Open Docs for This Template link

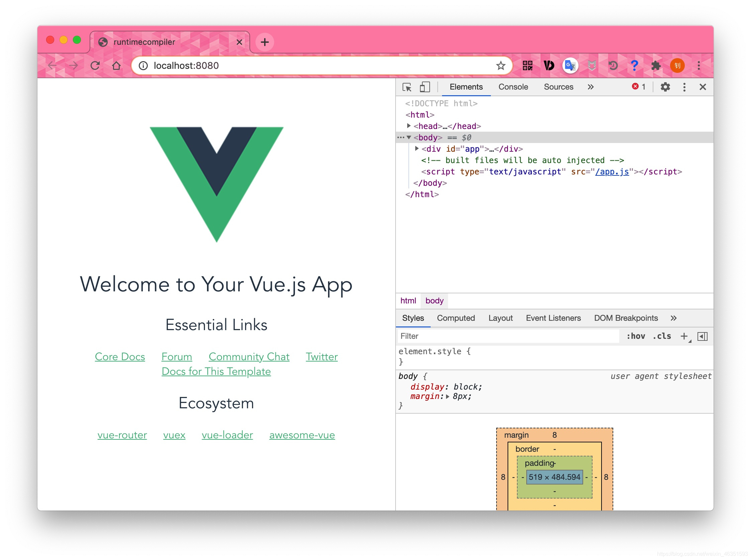tap(216, 372)
